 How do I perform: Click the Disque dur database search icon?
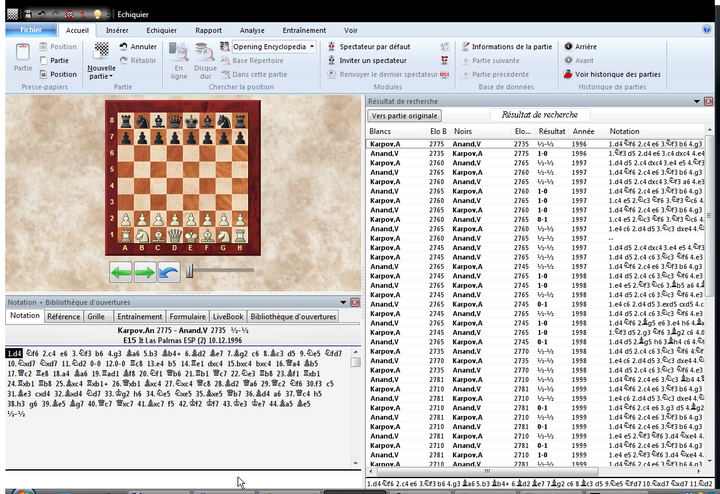[205, 52]
